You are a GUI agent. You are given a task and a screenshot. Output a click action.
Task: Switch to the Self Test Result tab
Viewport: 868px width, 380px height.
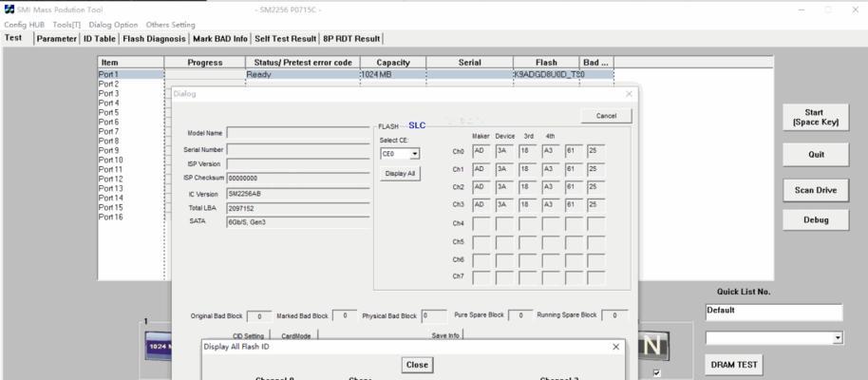pyautogui.click(x=286, y=39)
